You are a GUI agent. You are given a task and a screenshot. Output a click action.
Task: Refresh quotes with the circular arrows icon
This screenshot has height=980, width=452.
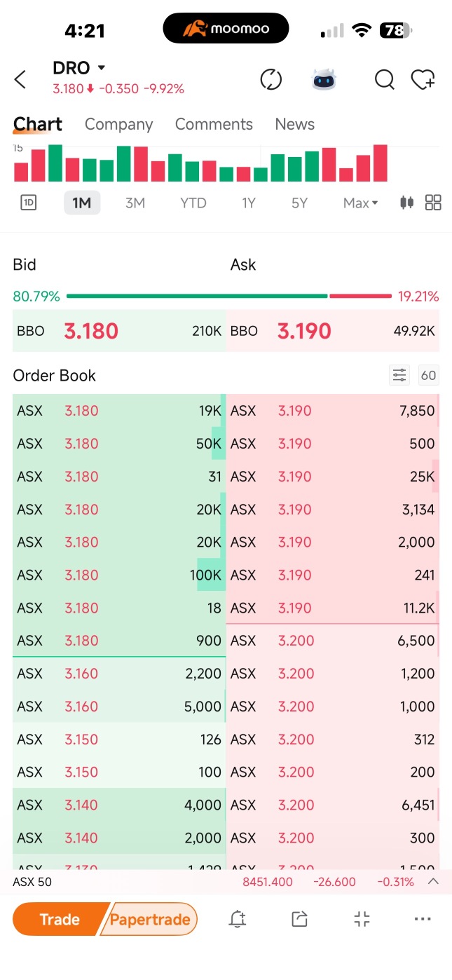(270, 79)
